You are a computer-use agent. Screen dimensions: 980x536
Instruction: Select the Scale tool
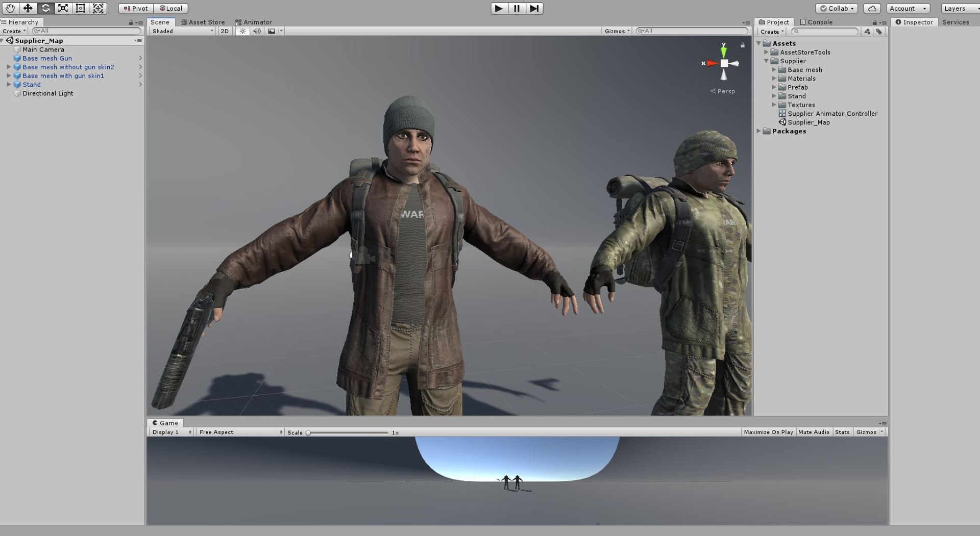(63, 8)
